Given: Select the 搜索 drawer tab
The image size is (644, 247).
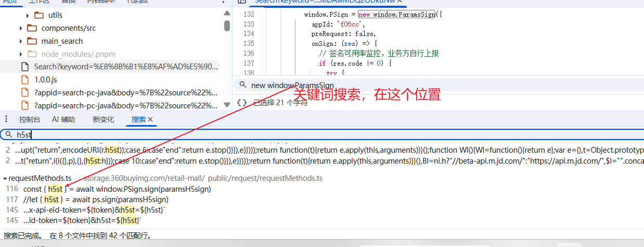Looking at the screenshot, I should click(x=139, y=119).
